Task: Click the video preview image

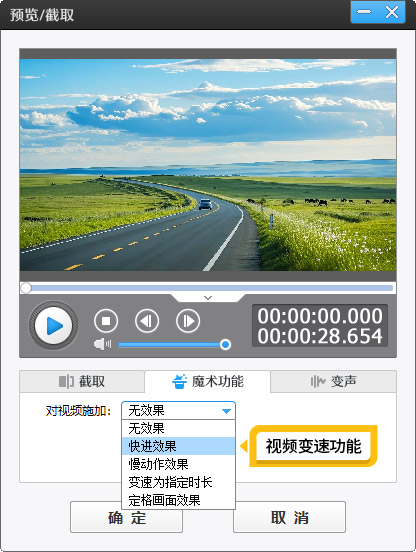Action: point(208,165)
